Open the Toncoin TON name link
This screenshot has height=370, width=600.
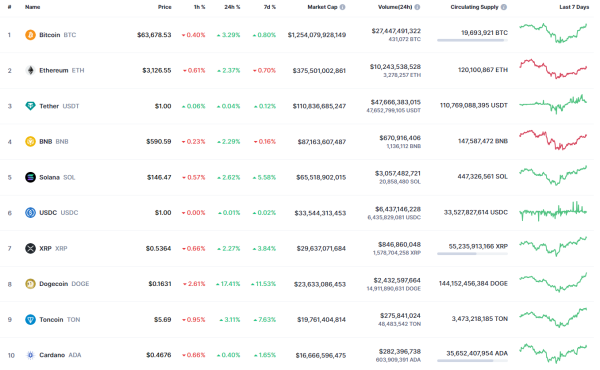click(x=60, y=319)
